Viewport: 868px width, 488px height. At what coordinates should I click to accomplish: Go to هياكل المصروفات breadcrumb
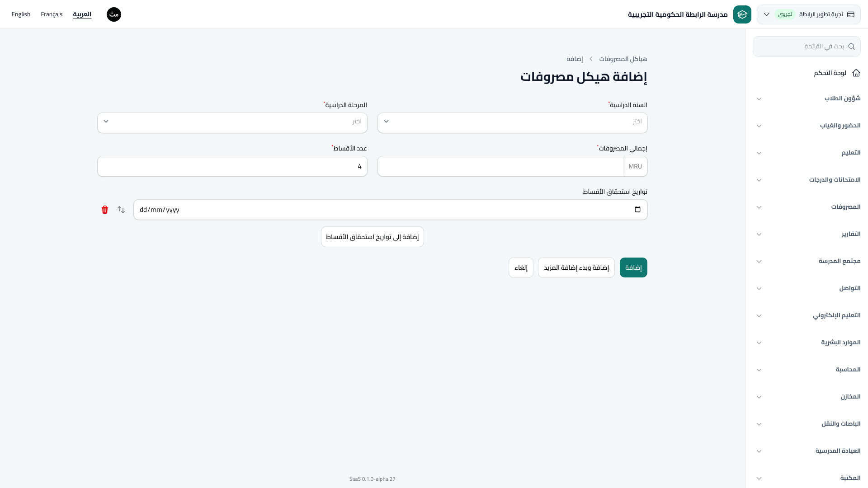(623, 59)
